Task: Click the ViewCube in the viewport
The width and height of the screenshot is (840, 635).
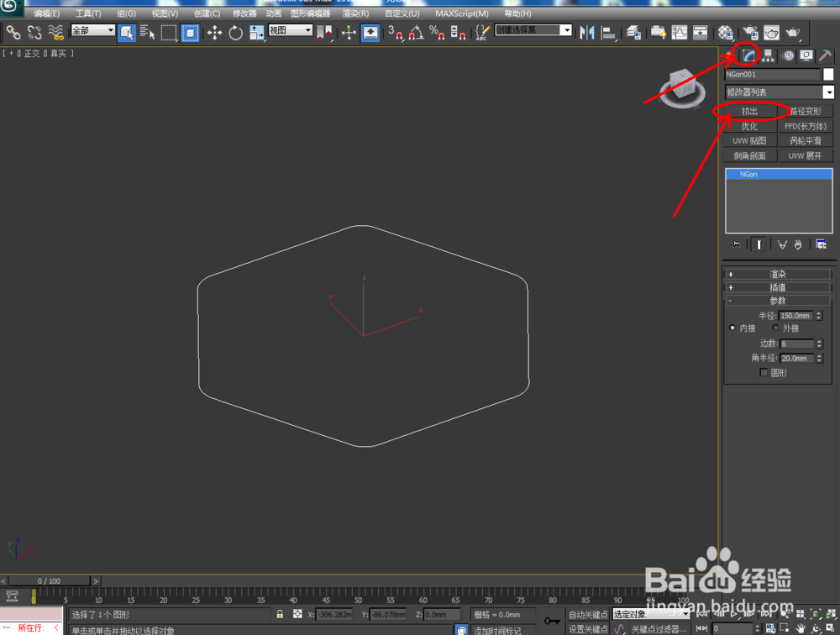Action: [682, 87]
